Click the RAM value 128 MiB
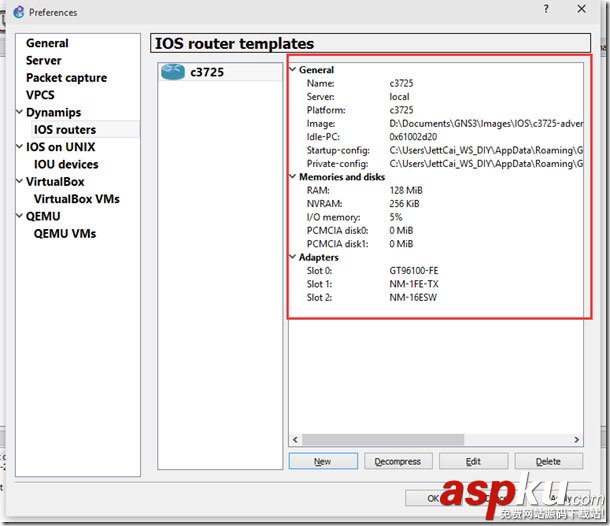This screenshot has height=526, width=610. (x=406, y=190)
